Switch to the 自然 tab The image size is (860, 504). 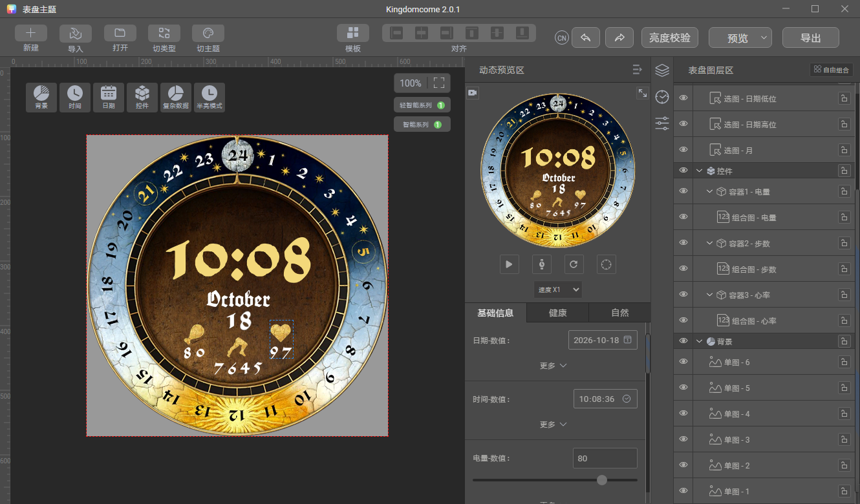point(619,313)
